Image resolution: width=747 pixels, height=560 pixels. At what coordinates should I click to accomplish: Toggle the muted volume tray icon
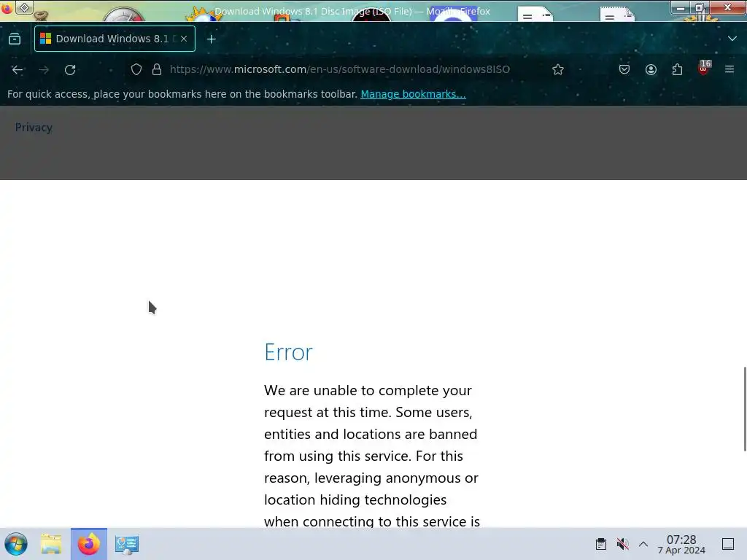622,544
